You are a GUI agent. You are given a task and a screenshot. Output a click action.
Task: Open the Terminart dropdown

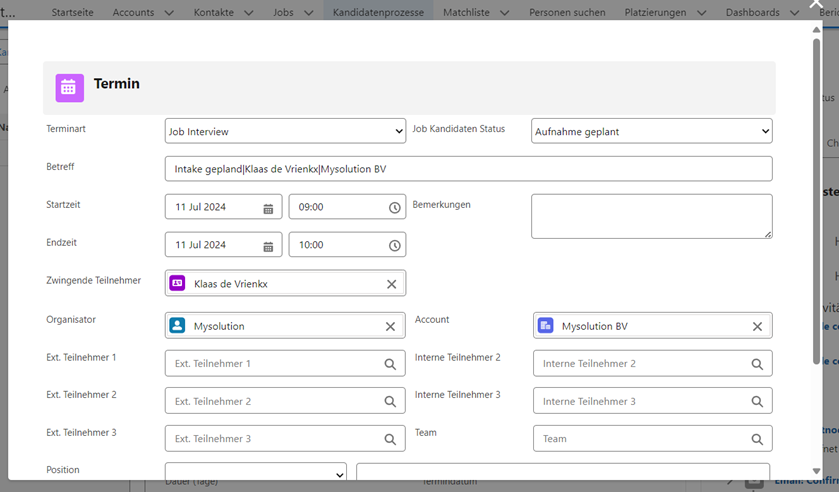[x=285, y=131]
